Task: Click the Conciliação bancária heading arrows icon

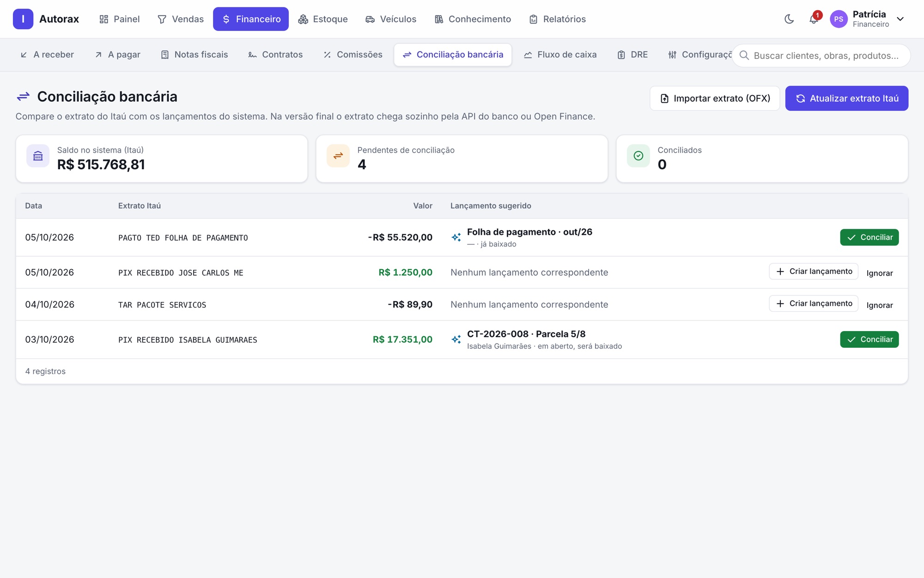Action: [x=23, y=97]
